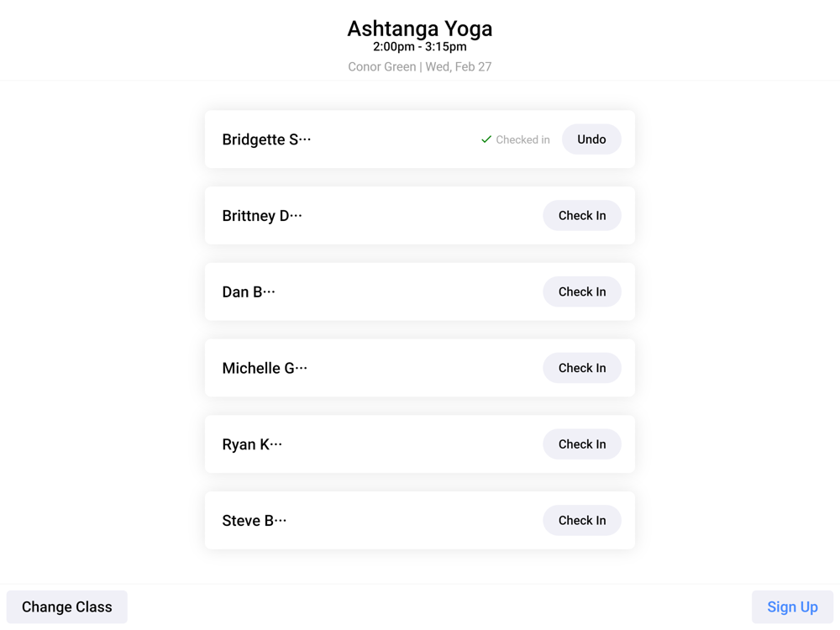Check in Michelle G

point(581,368)
